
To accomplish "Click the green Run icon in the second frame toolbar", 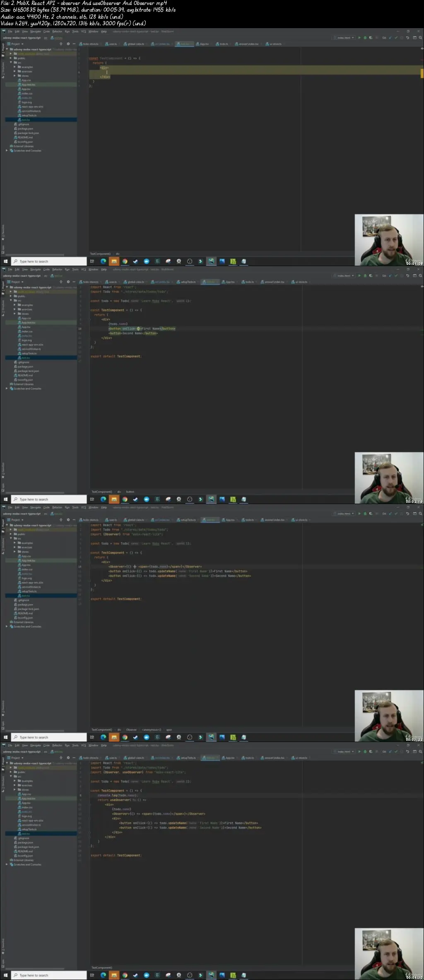I will 359,276.
